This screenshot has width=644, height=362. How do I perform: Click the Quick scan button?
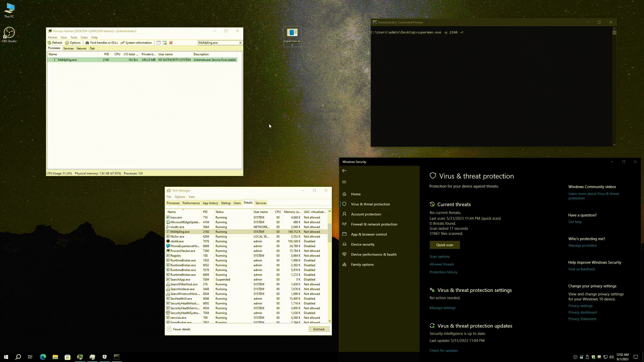pos(444,245)
